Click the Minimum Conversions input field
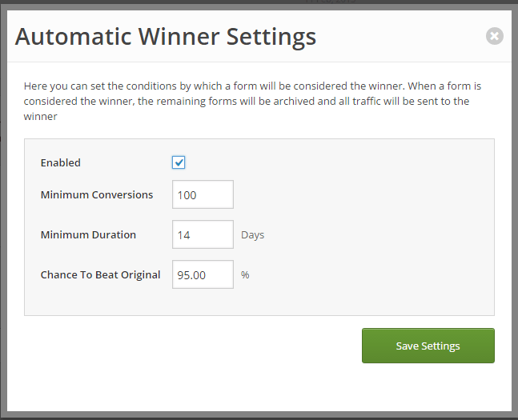The image size is (518, 420). coord(203,194)
